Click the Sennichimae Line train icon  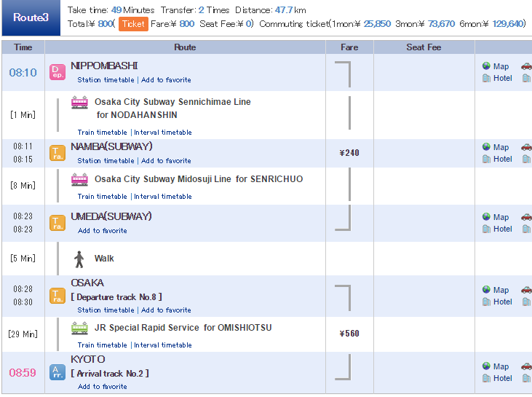click(80, 102)
